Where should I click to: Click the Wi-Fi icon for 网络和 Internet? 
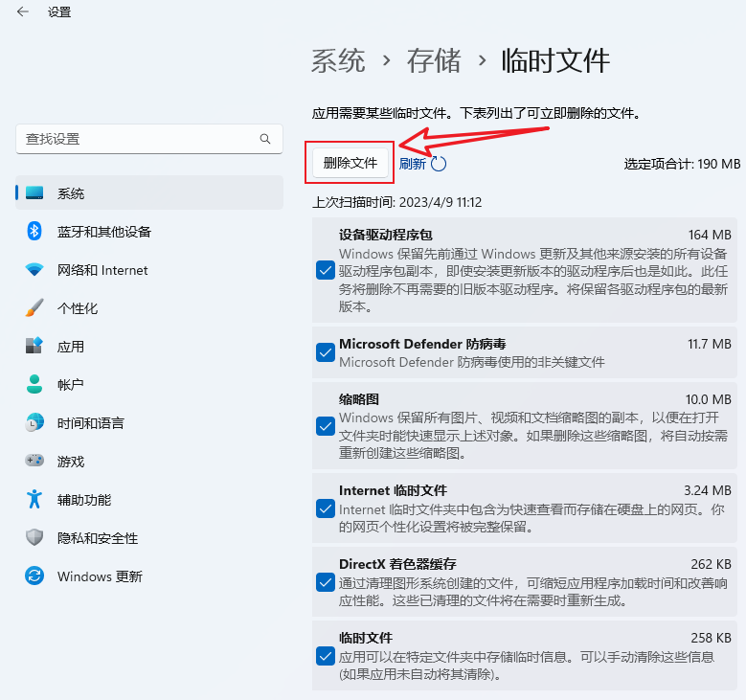point(34,270)
